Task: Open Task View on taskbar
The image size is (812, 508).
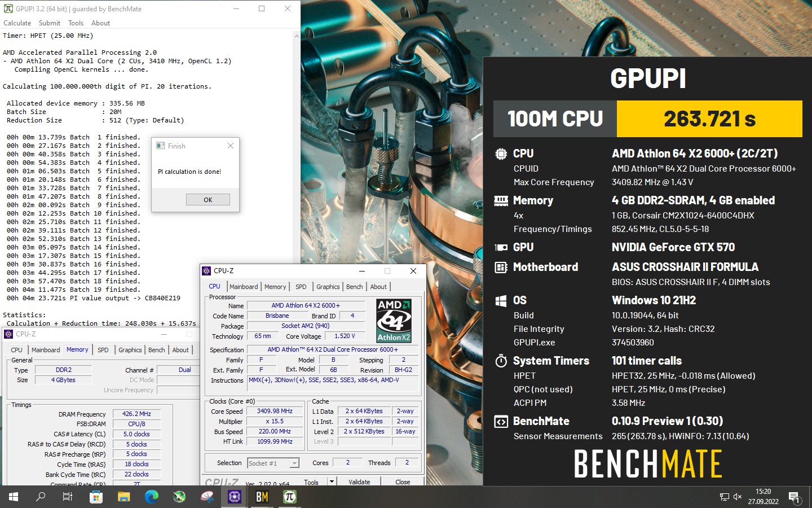Action: coord(68,497)
